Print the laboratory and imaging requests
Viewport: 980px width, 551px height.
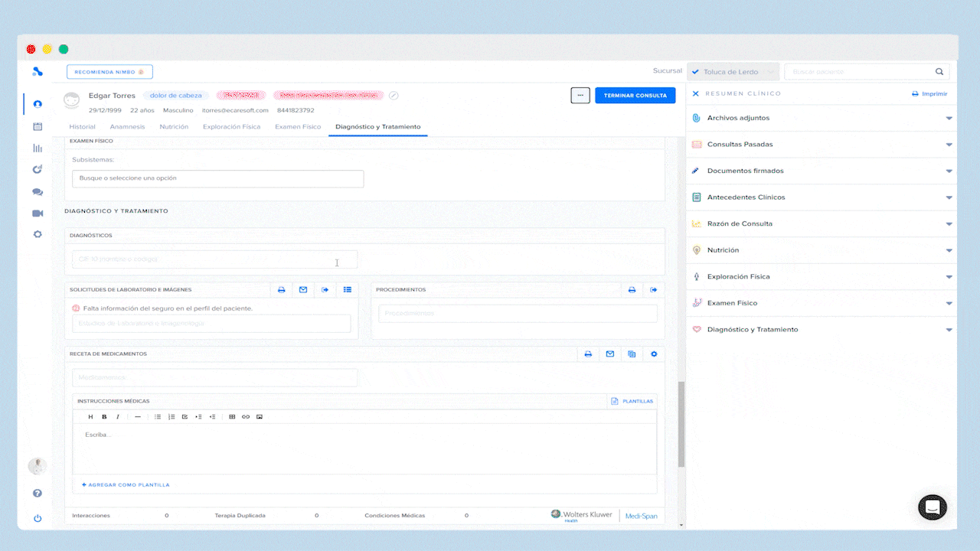281,290
